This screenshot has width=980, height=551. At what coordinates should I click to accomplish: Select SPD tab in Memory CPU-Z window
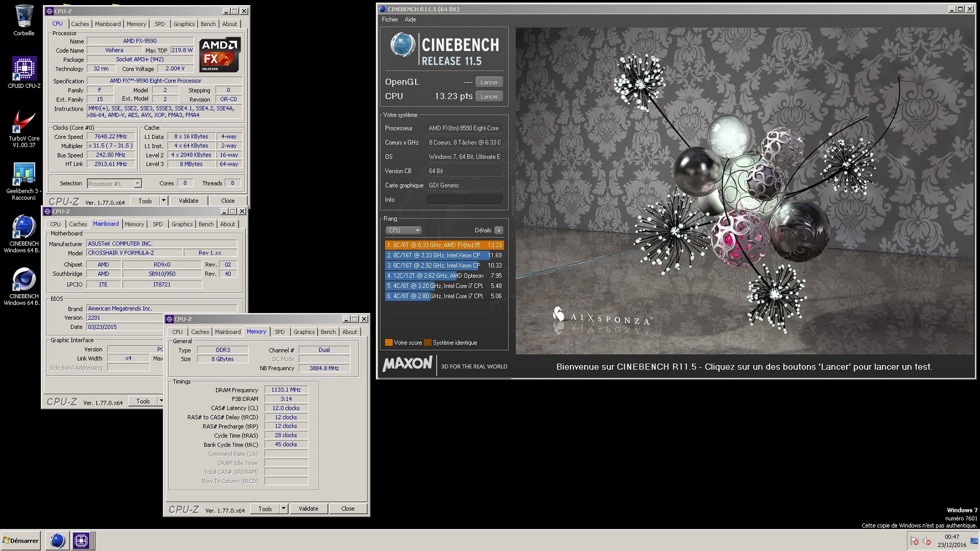click(x=280, y=332)
